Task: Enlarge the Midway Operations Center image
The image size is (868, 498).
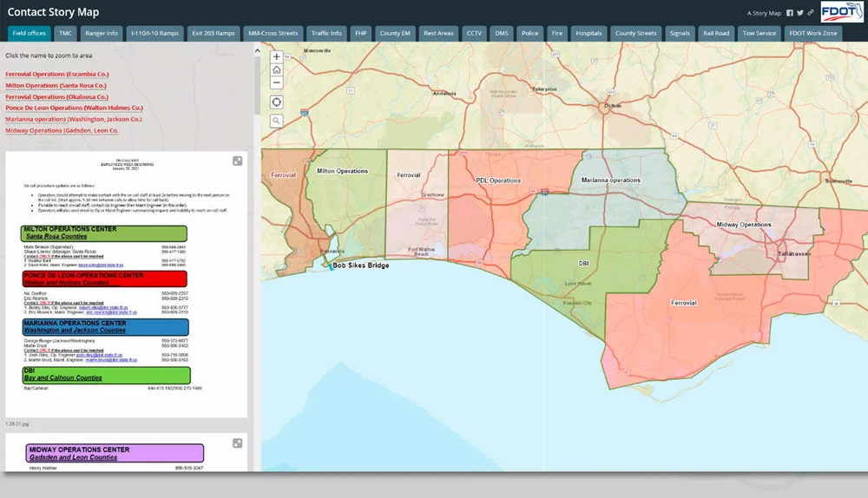Action: point(238,443)
